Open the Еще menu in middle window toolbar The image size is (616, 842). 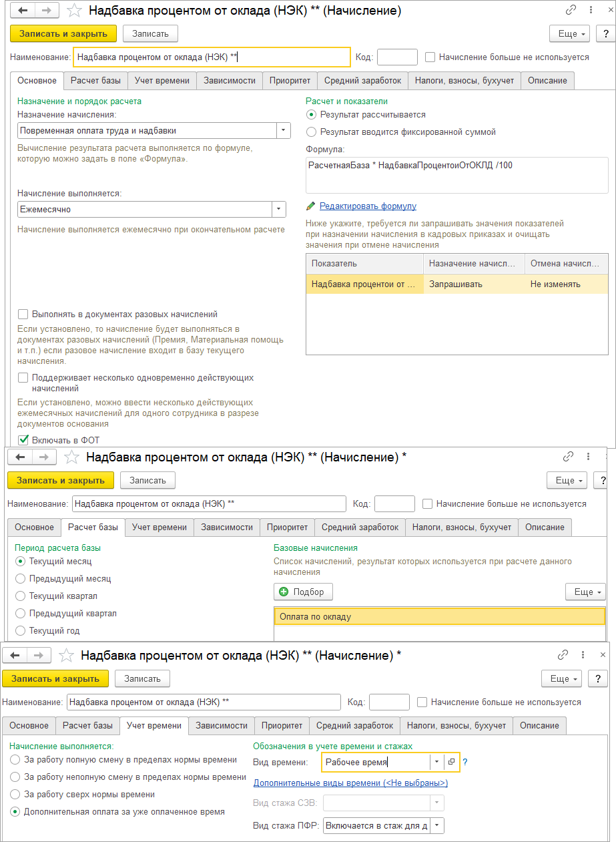point(566,481)
